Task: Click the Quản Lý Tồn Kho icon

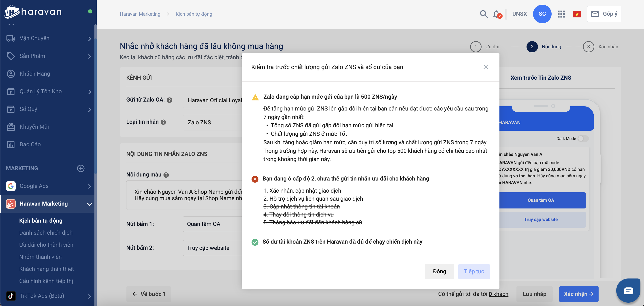Action: tap(11, 91)
